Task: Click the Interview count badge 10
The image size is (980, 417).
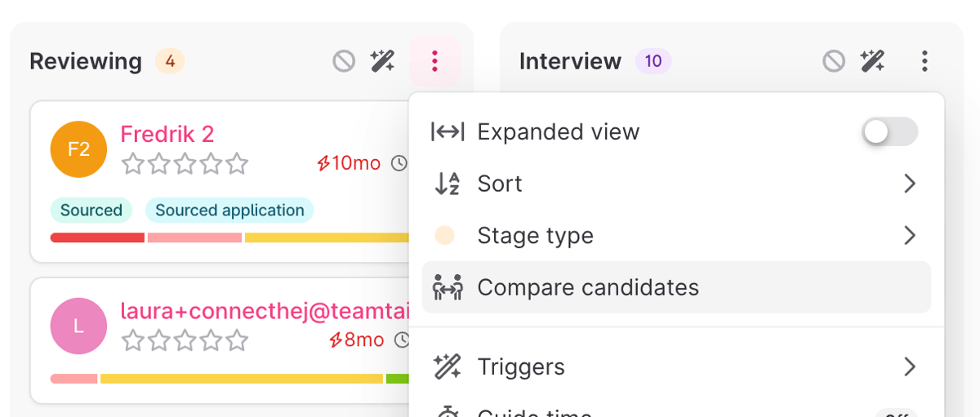Action: 653,61
